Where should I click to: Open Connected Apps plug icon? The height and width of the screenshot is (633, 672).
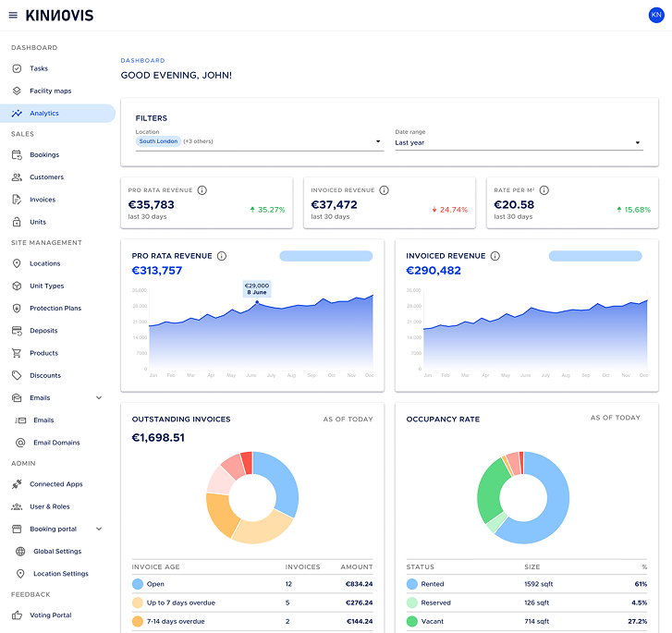pos(17,484)
